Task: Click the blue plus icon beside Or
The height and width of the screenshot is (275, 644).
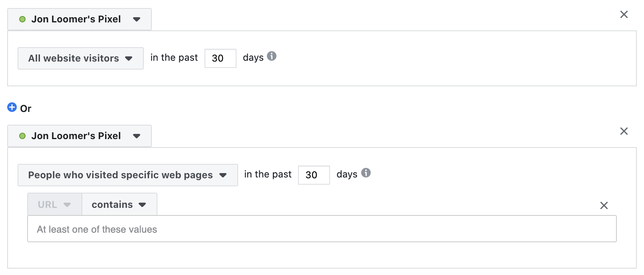Action: click(12, 107)
